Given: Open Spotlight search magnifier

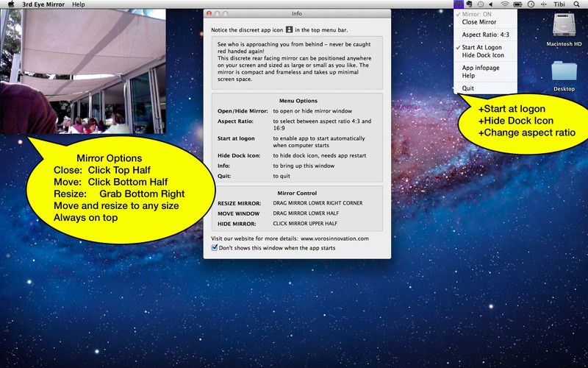Looking at the screenshot, I should (576, 4).
